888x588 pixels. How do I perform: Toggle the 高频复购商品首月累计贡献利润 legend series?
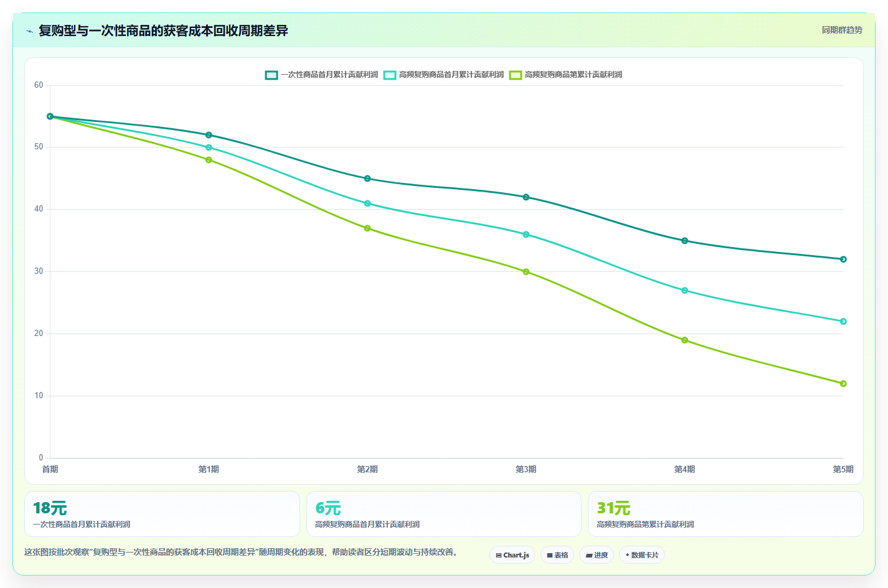(443, 75)
